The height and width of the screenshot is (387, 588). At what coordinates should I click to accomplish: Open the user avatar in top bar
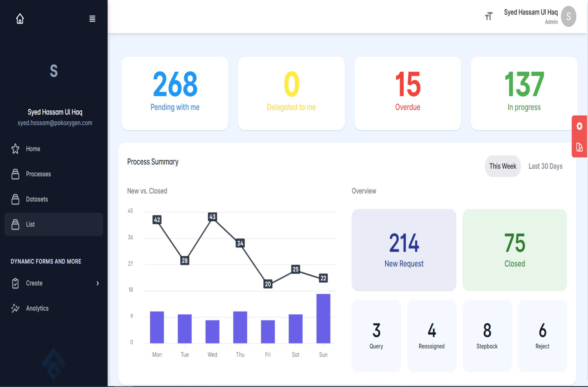[568, 16]
